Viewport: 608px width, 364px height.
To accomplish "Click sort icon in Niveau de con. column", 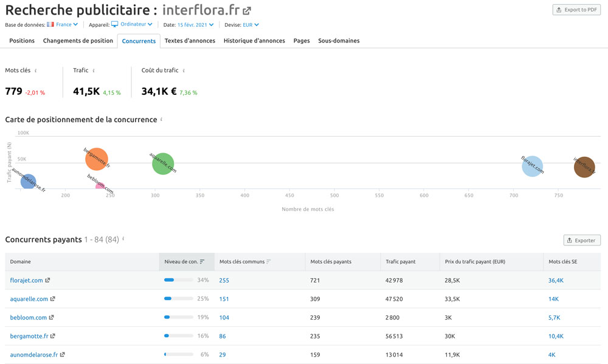I will pyautogui.click(x=202, y=262).
